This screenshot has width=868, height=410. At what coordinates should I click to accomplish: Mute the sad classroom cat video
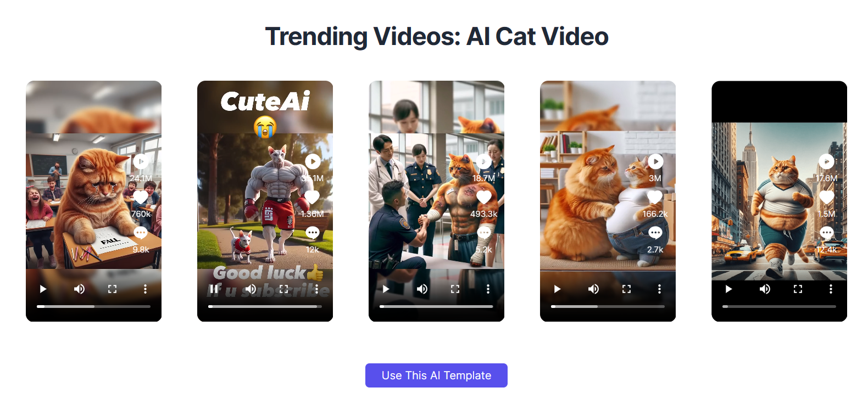click(x=79, y=289)
